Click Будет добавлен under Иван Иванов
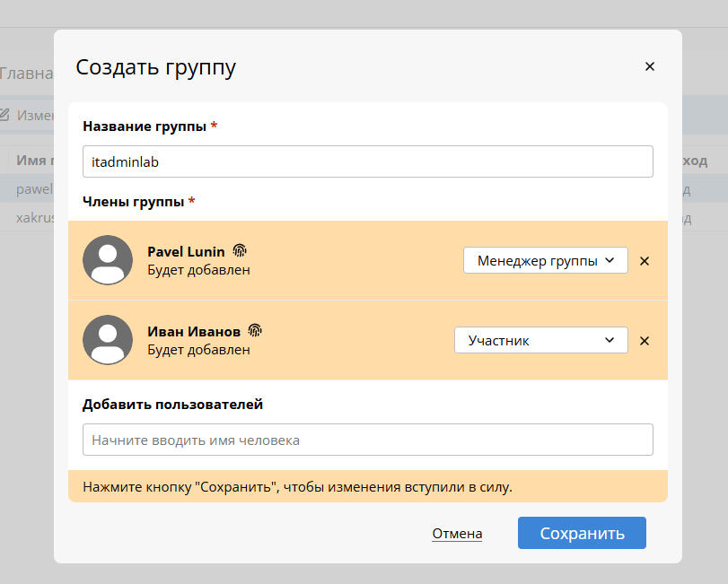This screenshot has height=584, width=728. [x=198, y=350]
